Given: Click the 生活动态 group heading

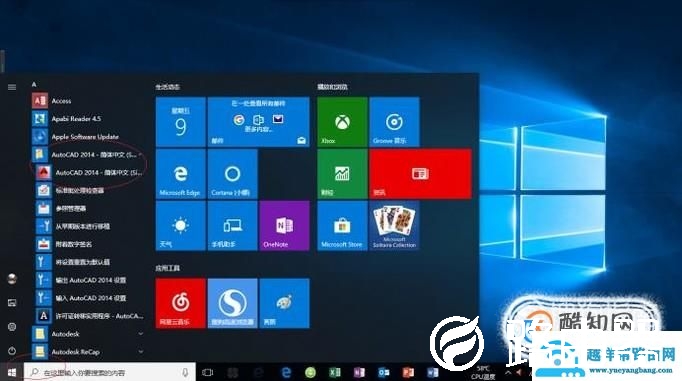Looking at the screenshot, I should point(168,87).
